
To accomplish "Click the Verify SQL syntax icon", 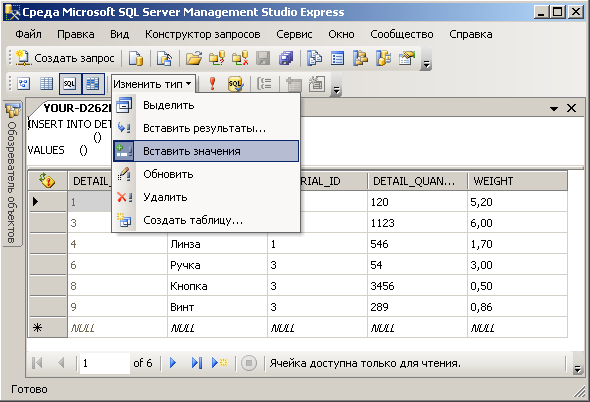I will (236, 84).
